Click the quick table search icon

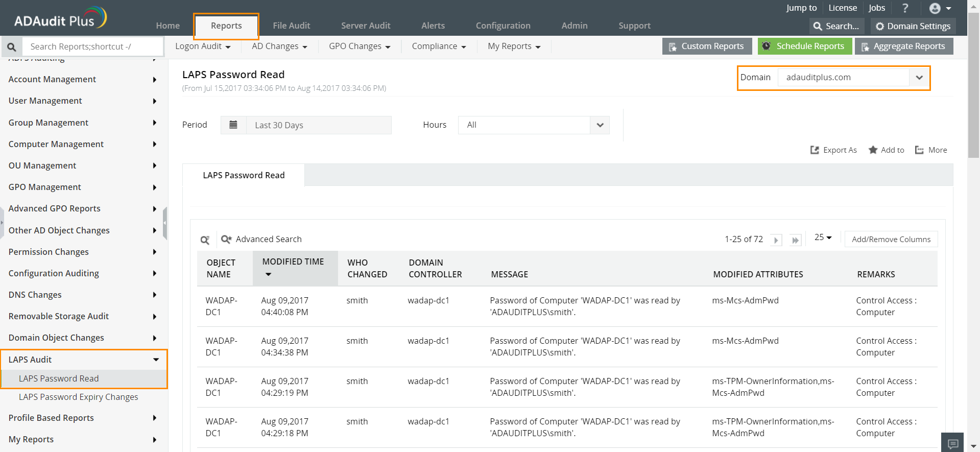[205, 240]
